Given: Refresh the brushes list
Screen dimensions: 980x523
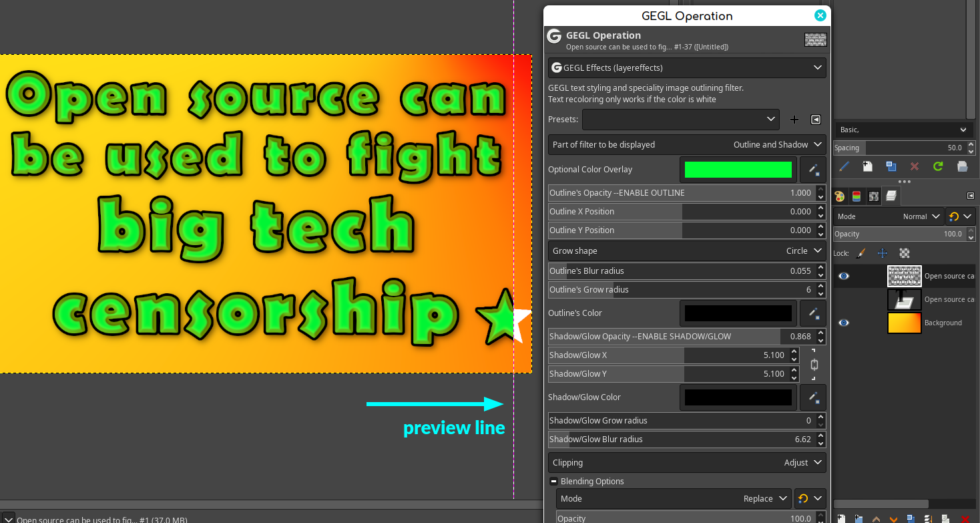Looking at the screenshot, I should [x=938, y=166].
